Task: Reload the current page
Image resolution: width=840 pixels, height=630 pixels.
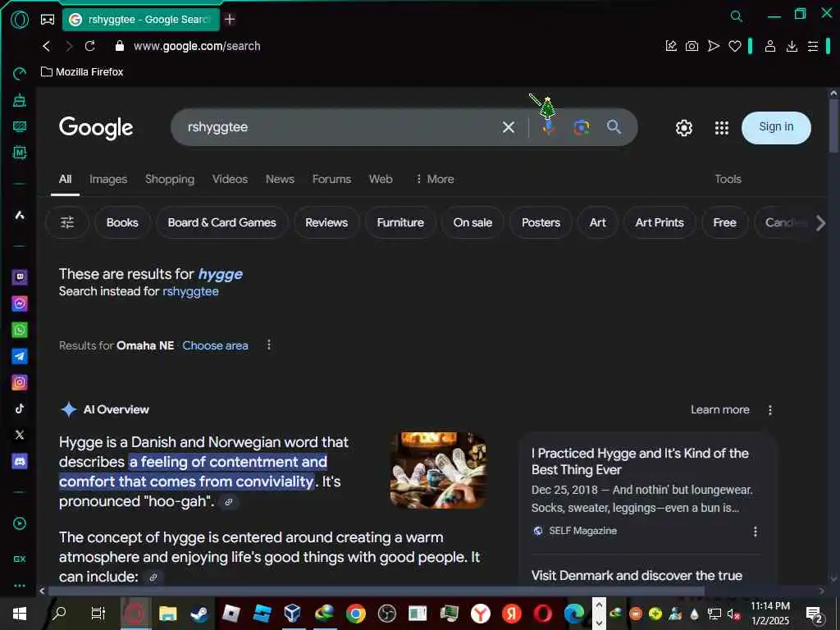Action: [90, 46]
